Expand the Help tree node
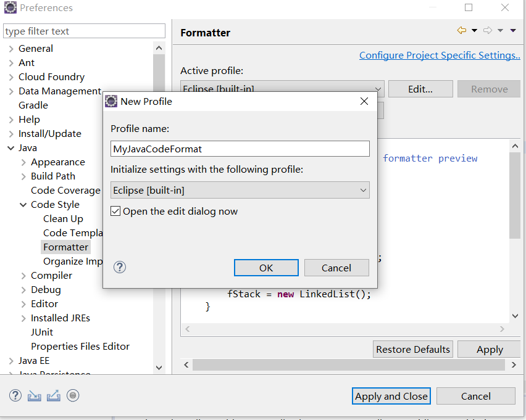Image resolution: width=526 pixels, height=420 pixels. (x=11, y=120)
